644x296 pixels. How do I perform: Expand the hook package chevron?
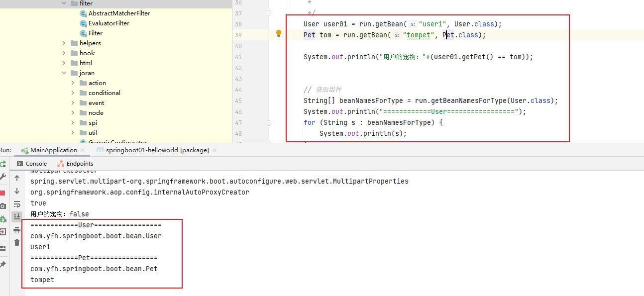point(64,53)
